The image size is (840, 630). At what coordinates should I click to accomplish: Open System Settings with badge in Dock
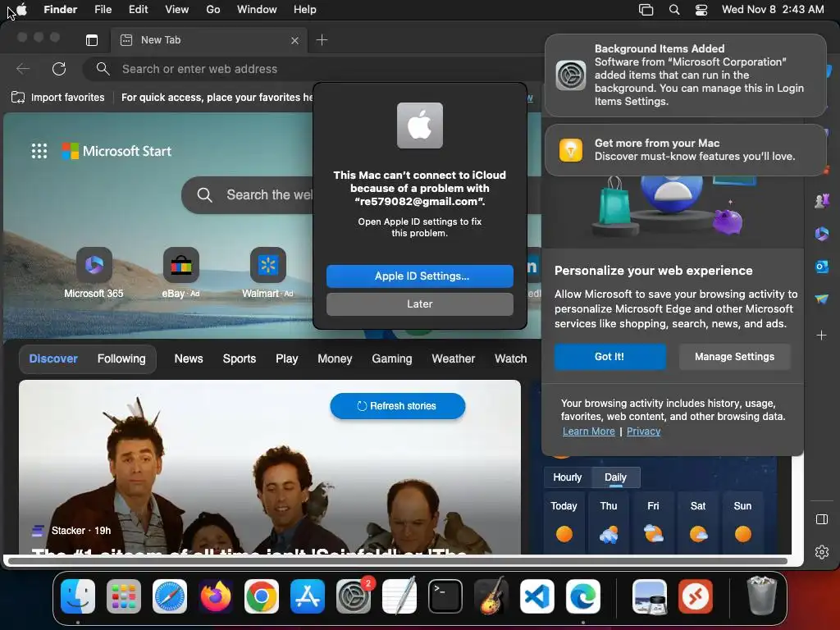coord(354,596)
